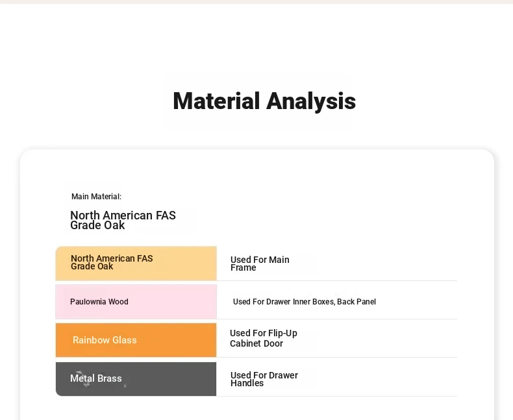Click the pink Paulownia Wood cell

pos(136,302)
